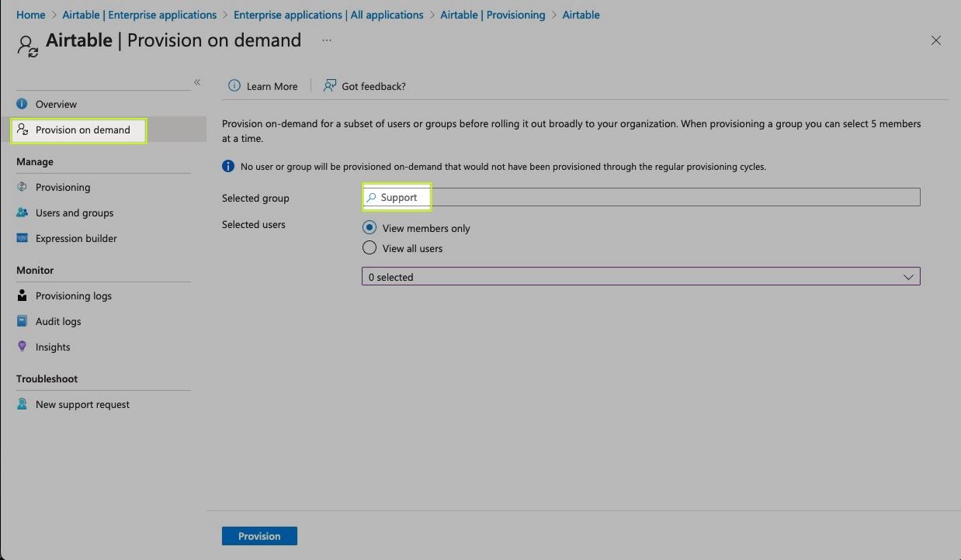Open Provisioning logs under Monitor
The image size is (961, 560).
[74, 296]
